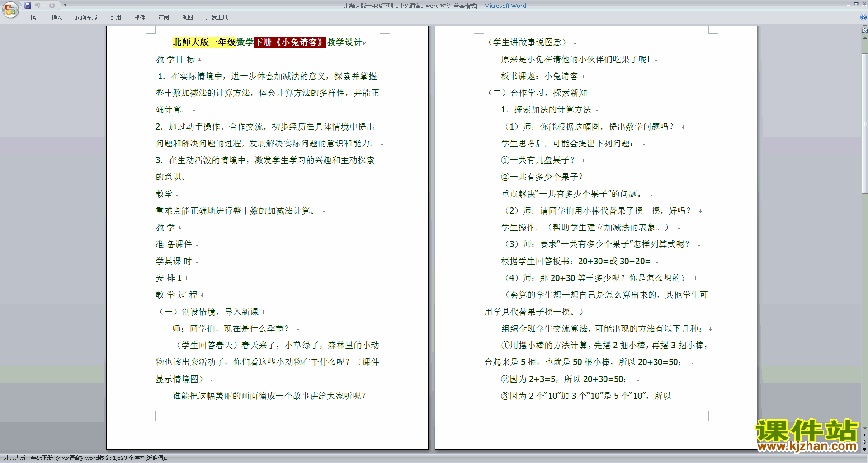Click the highlighted text 下册《小兔请客》
The height and width of the screenshot is (463, 868).
pos(290,42)
